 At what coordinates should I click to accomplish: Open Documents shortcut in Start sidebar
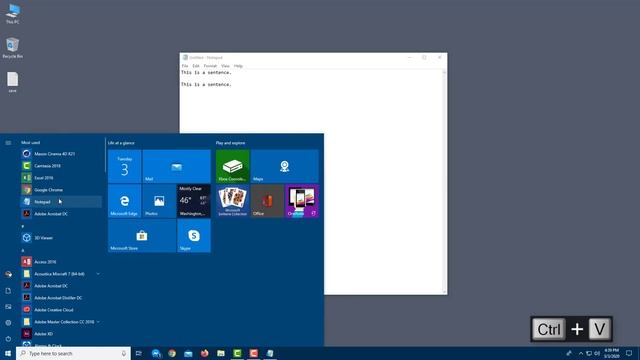click(x=8, y=291)
